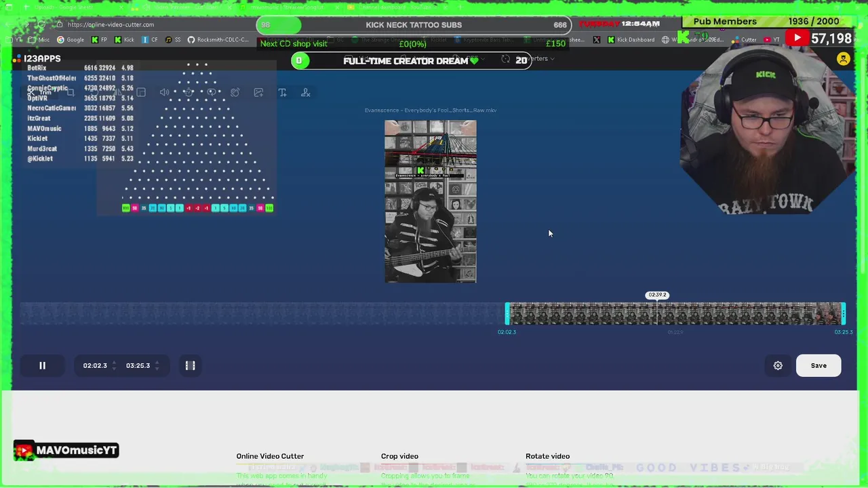868x488 pixels.
Task: Click inside the selected timeline clip
Action: 675,314
